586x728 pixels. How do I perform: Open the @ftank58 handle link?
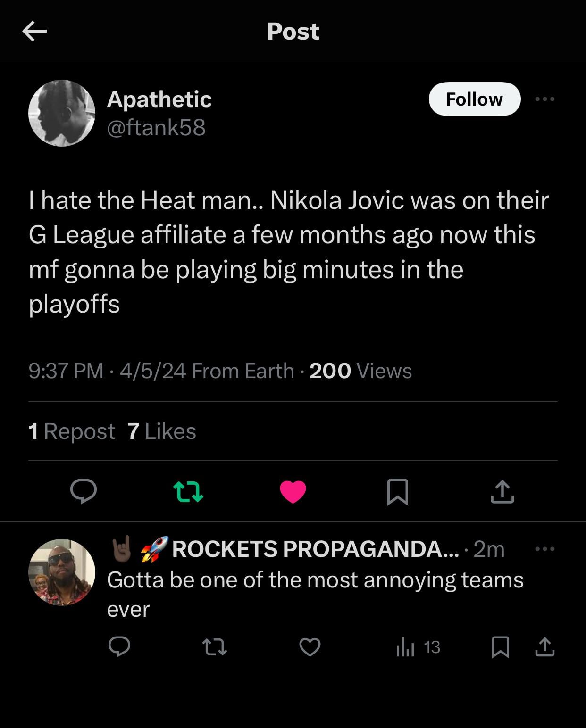(156, 127)
